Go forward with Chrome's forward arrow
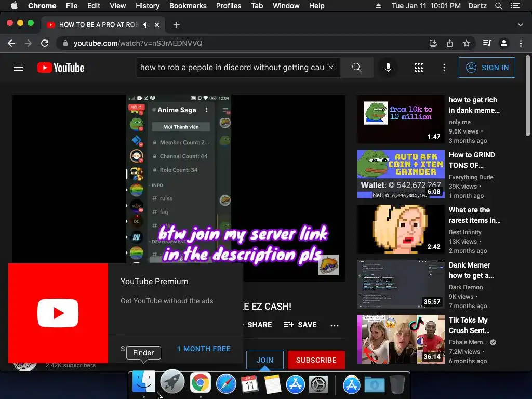This screenshot has width=532, height=399. tap(28, 43)
